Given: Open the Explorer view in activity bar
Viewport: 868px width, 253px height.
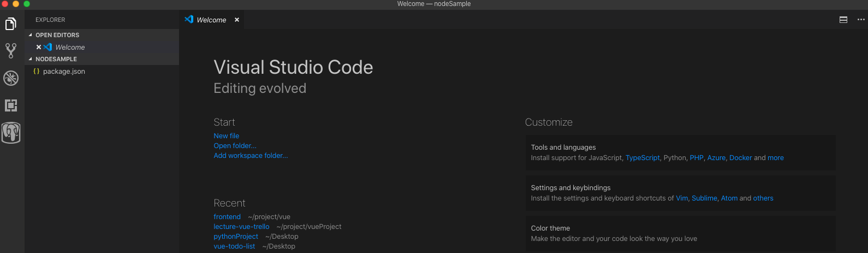Looking at the screenshot, I should pyautogui.click(x=11, y=24).
